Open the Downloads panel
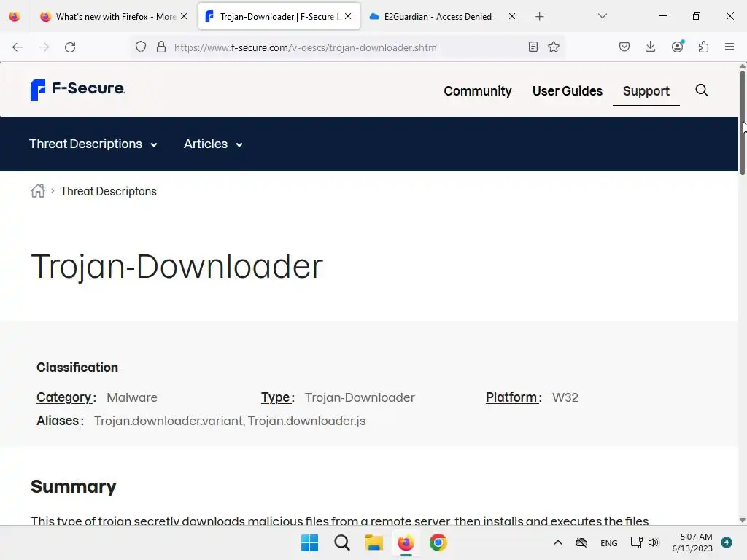The width and height of the screenshot is (747, 560). coord(650,47)
